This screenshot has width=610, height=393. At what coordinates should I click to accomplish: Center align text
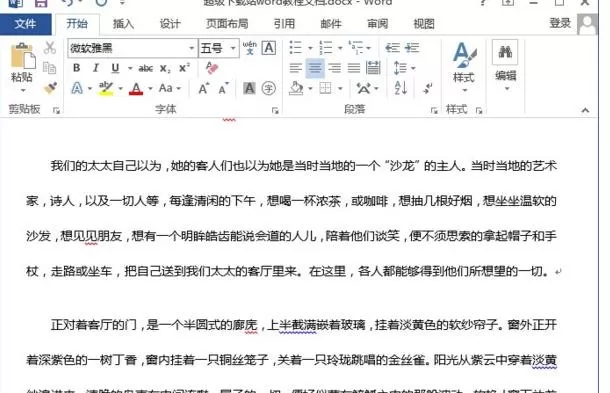click(x=315, y=68)
